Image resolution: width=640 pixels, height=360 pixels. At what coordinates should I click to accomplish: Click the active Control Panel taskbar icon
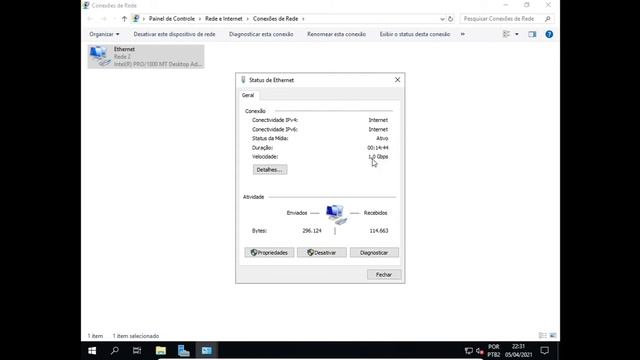tap(207, 351)
